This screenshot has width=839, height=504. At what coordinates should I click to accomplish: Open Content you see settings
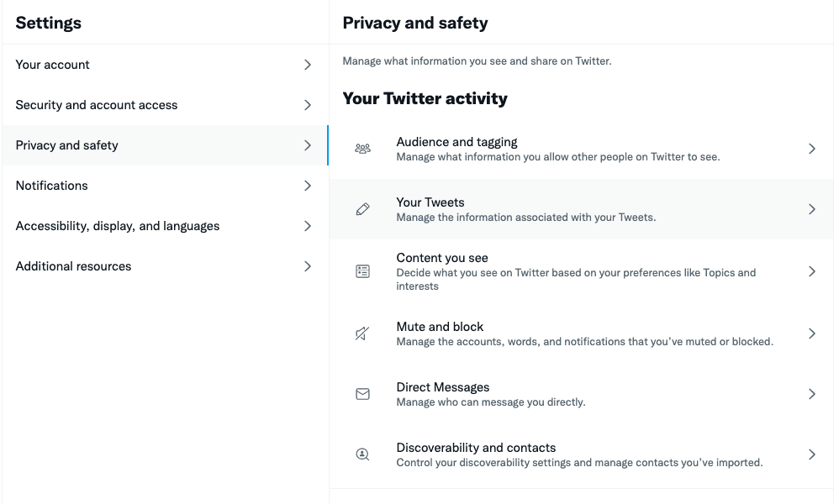pyautogui.click(x=581, y=271)
